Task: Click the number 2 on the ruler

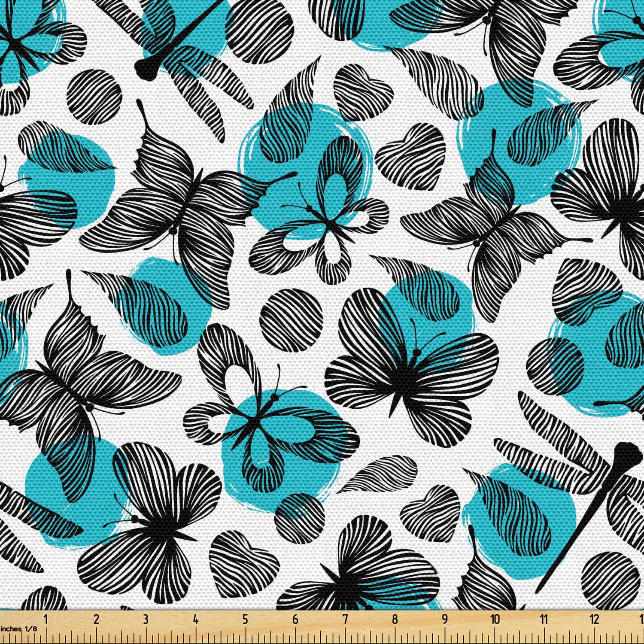Action: [x=96, y=619]
